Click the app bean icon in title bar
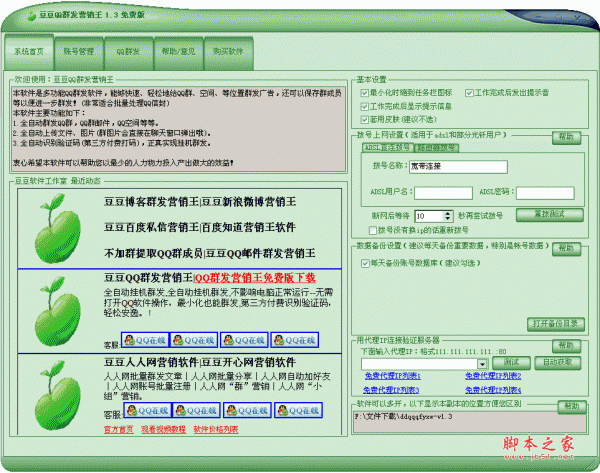The width and height of the screenshot is (600, 473). click(31, 15)
